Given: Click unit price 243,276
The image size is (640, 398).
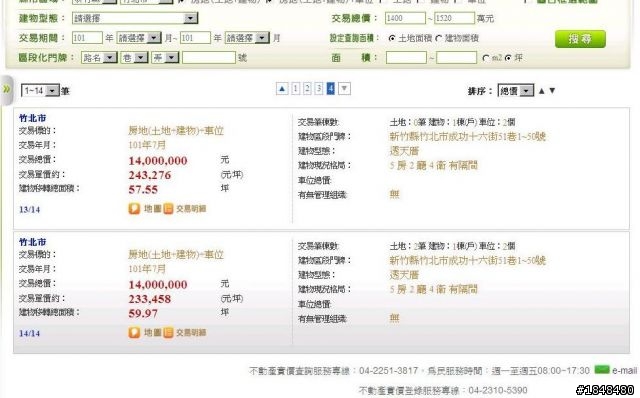Looking at the screenshot, I should click(150, 176).
